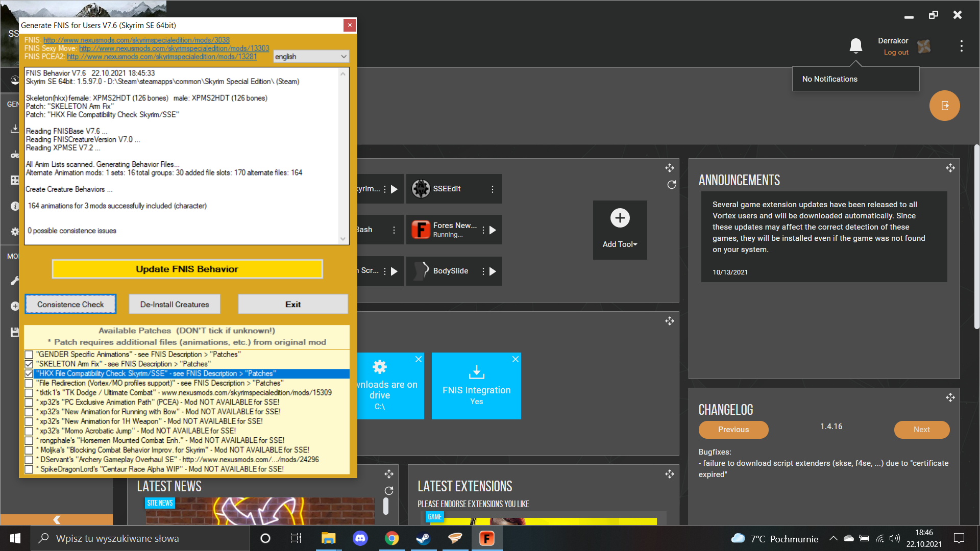Image resolution: width=980 pixels, height=551 pixels.
Task: Click the Windows taskbar search field
Action: pos(140,538)
